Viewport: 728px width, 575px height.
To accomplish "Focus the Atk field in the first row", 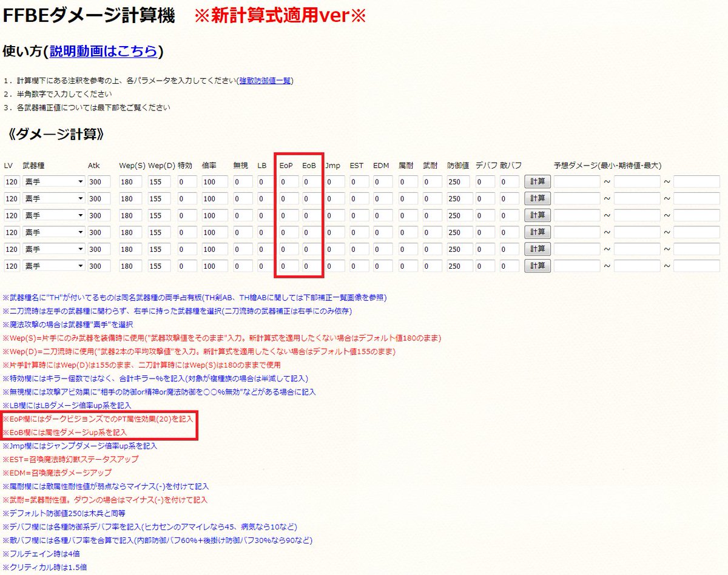I will [x=99, y=181].
